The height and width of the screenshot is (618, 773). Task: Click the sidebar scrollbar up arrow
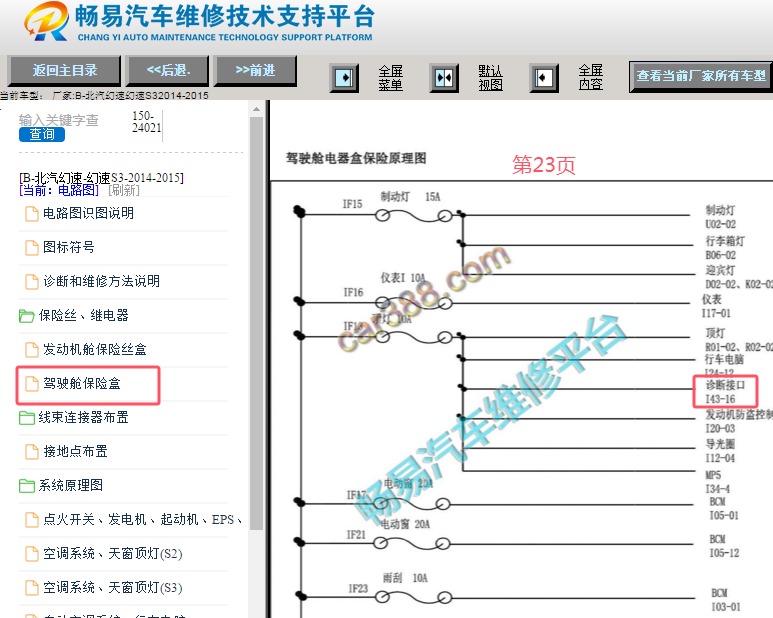tap(256, 109)
